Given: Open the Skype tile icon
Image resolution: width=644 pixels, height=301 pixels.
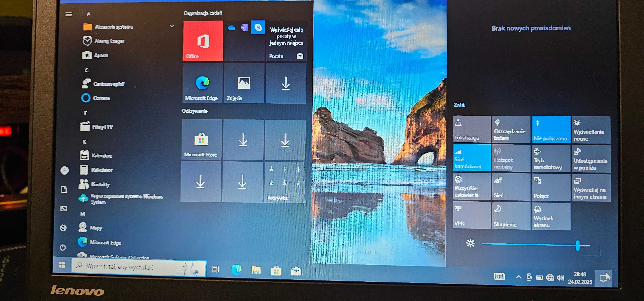Looking at the screenshot, I should click(x=258, y=28).
